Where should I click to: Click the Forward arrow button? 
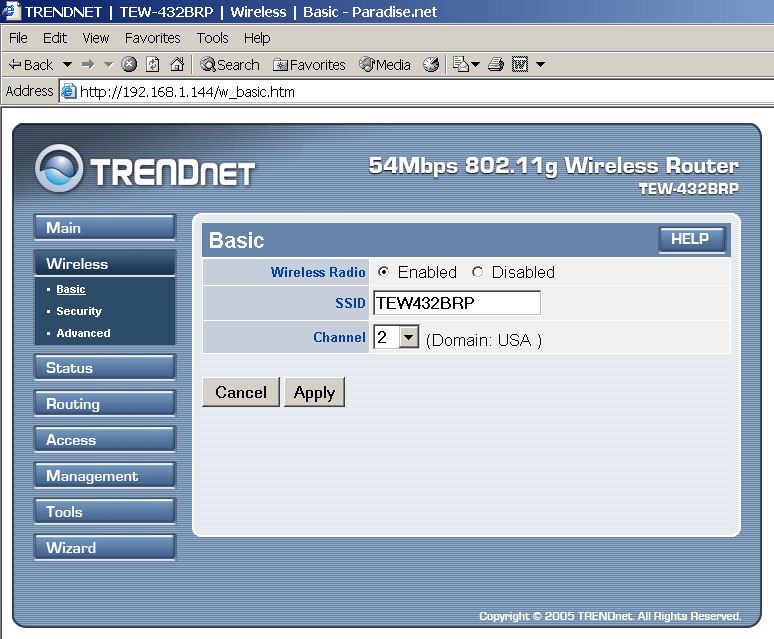pos(88,65)
